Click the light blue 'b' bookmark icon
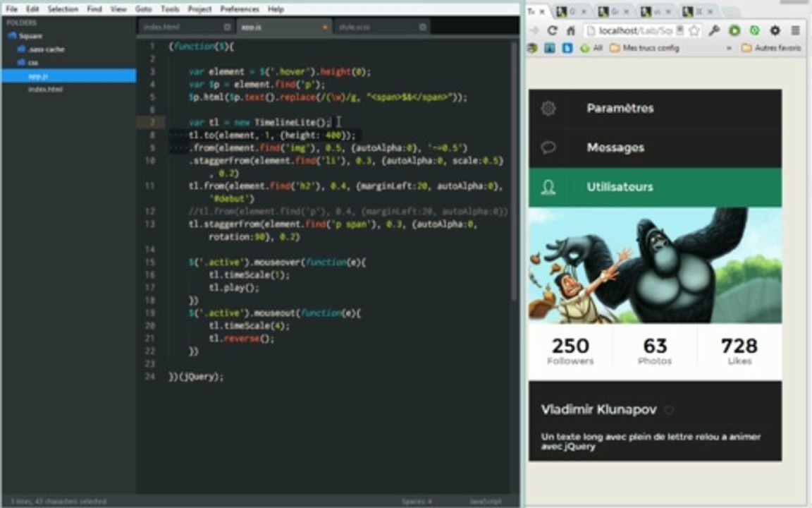 click(567, 48)
